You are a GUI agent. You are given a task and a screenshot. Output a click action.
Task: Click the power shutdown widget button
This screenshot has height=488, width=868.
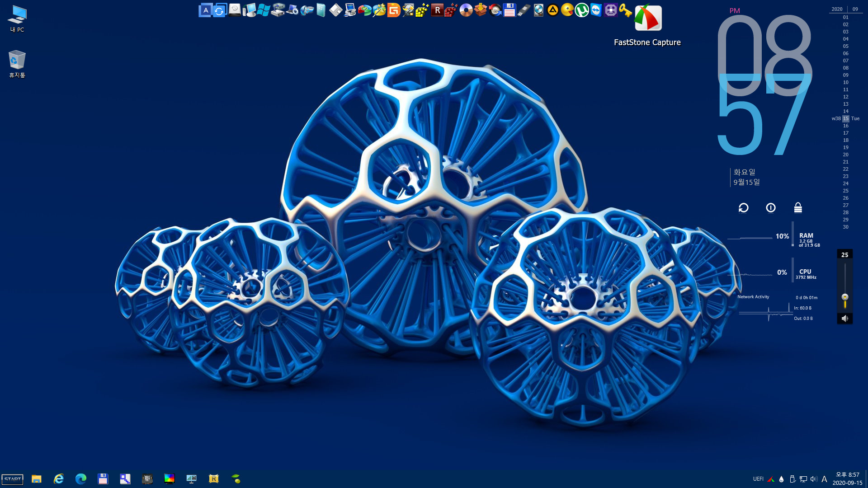click(771, 207)
